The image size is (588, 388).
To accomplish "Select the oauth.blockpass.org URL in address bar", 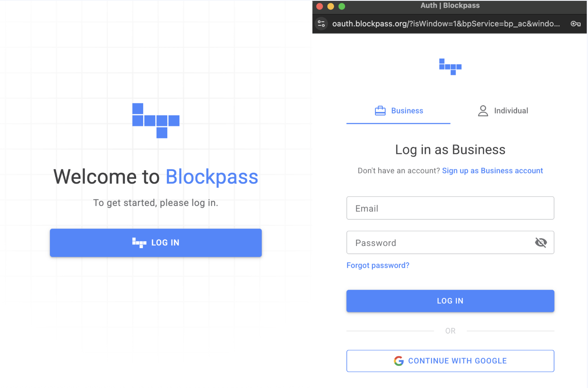I will [446, 24].
